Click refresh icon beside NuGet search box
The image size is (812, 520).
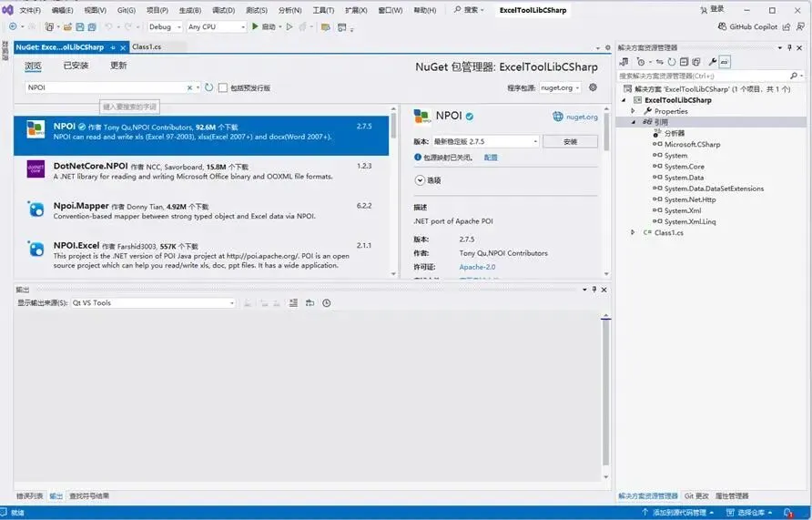[x=208, y=87]
